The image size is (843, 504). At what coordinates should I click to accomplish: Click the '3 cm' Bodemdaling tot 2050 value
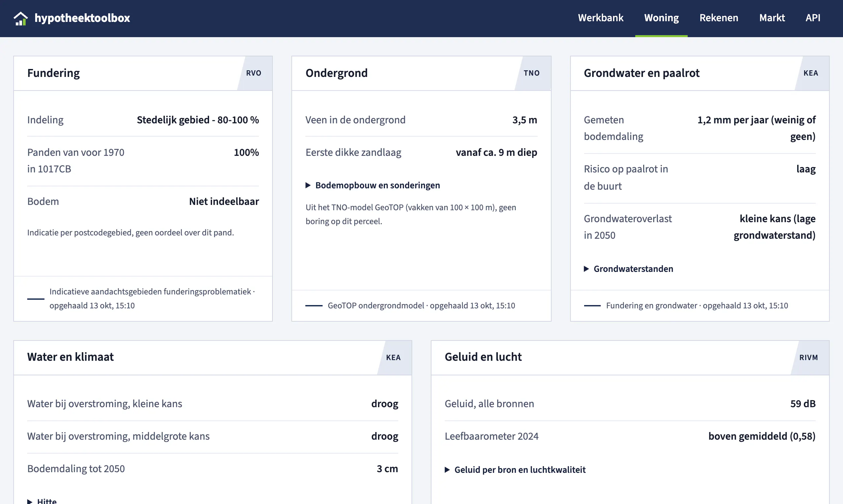pos(388,469)
